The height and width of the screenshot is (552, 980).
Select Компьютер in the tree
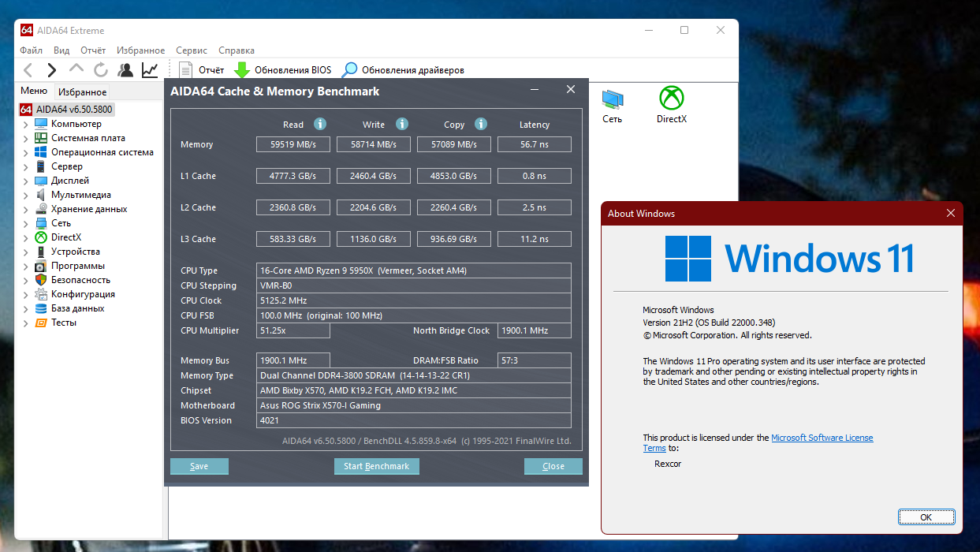pyautogui.click(x=76, y=124)
